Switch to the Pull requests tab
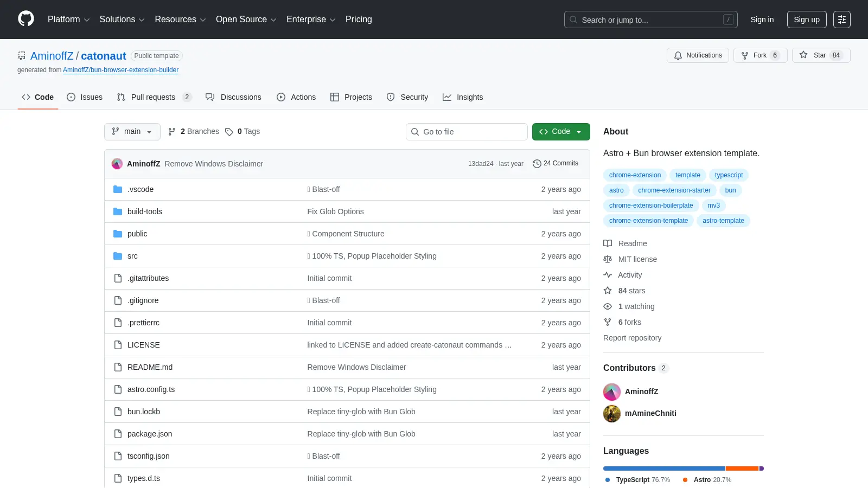The height and width of the screenshot is (488, 868). (154, 97)
